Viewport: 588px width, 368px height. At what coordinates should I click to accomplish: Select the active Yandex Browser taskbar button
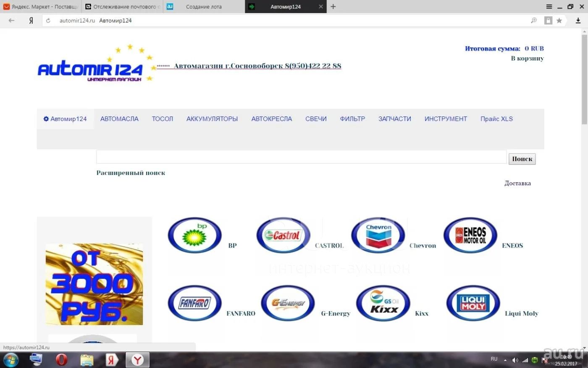(137, 360)
